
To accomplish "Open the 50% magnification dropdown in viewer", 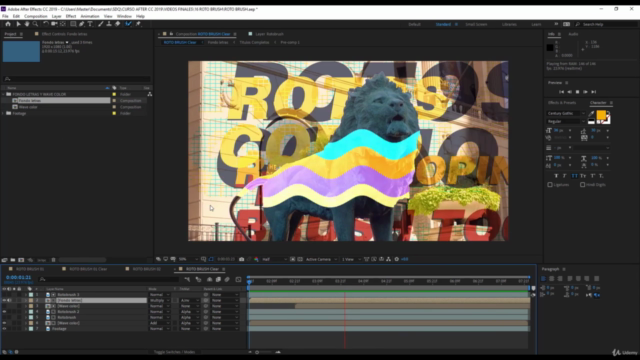I will pyautogui.click(x=188, y=259).
